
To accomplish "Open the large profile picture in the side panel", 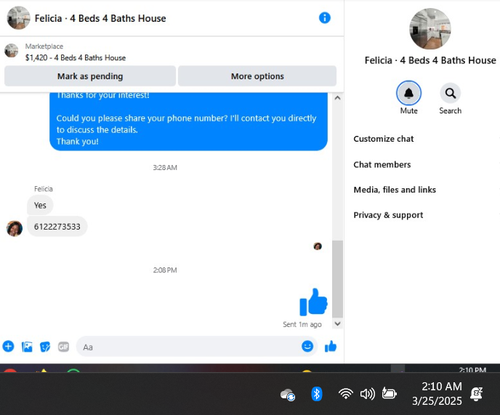I will tap(430, 29).
